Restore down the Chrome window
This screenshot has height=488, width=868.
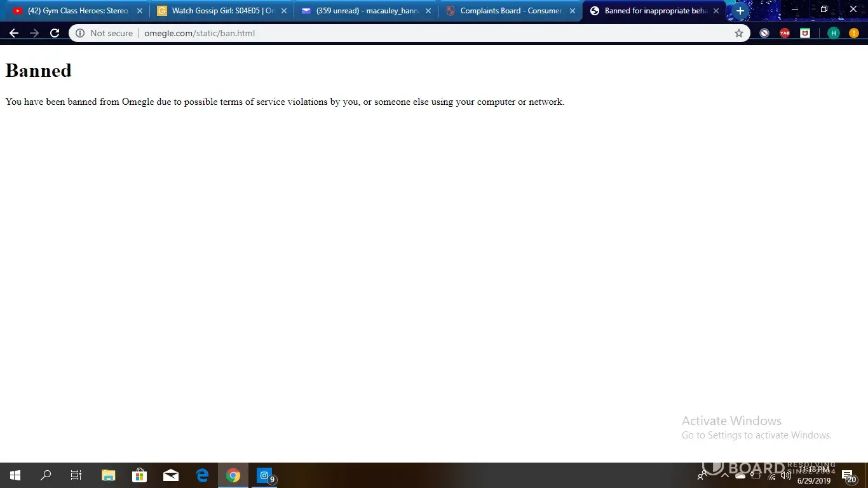point(824,10)
